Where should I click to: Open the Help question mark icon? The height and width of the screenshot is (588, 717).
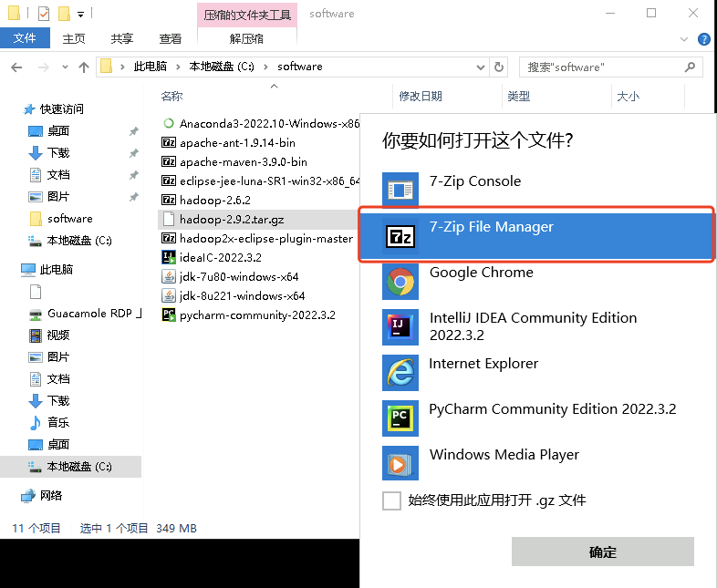click(703, 39)
